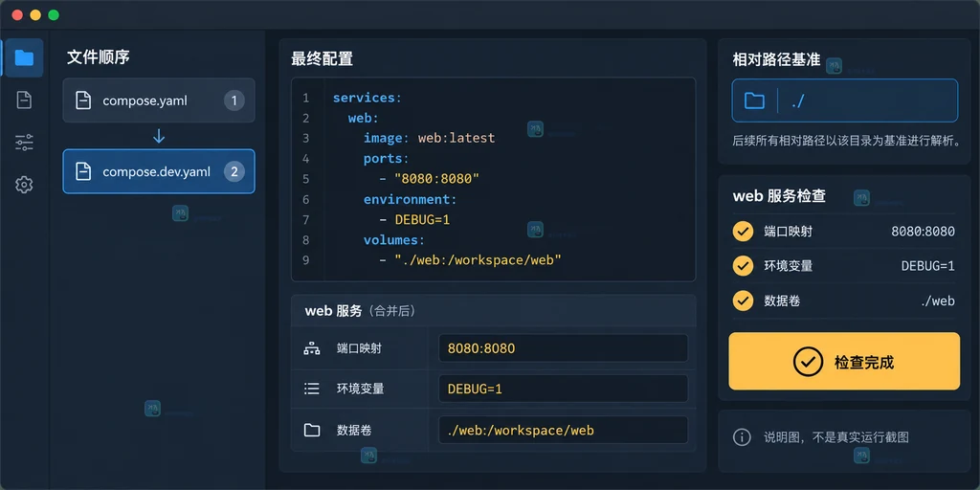This screenshot has height=490, width=980.
Task: Click file icon beside compose.yaml
Action: tap(83, 100)
